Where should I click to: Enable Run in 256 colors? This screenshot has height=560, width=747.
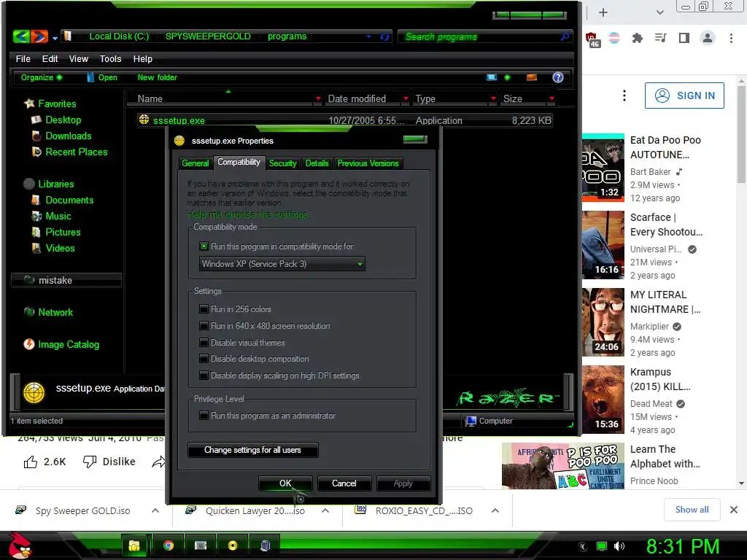[x=204, y=309]
